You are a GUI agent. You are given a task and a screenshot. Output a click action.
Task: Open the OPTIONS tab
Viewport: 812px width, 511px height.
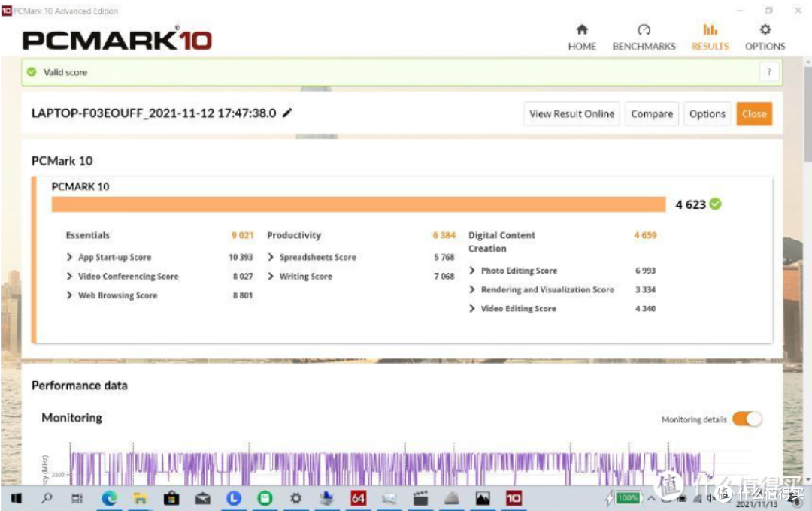click(765, 38)
